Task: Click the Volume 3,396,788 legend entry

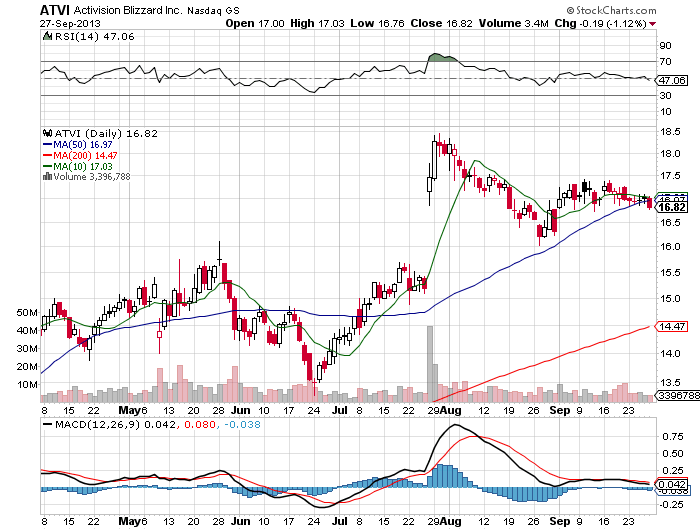Action: [92, 177]
